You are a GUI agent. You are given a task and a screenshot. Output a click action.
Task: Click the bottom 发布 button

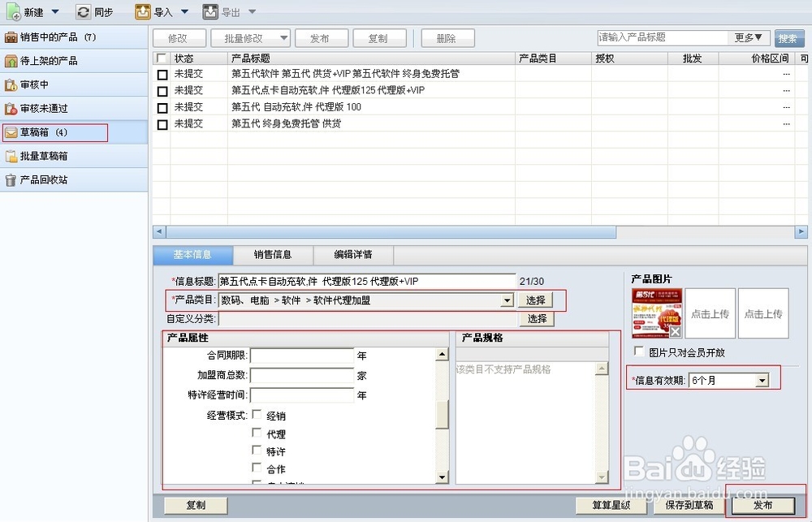click(x=762, y=505)
